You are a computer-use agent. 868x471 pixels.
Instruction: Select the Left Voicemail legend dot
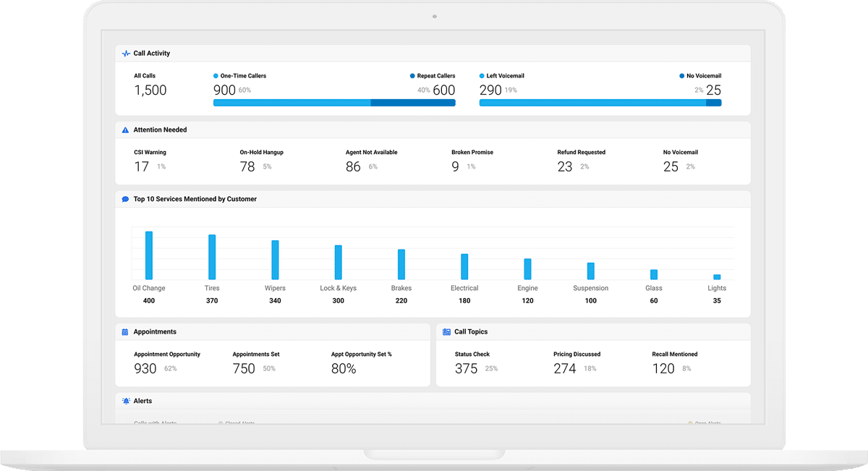coord(482,76)
